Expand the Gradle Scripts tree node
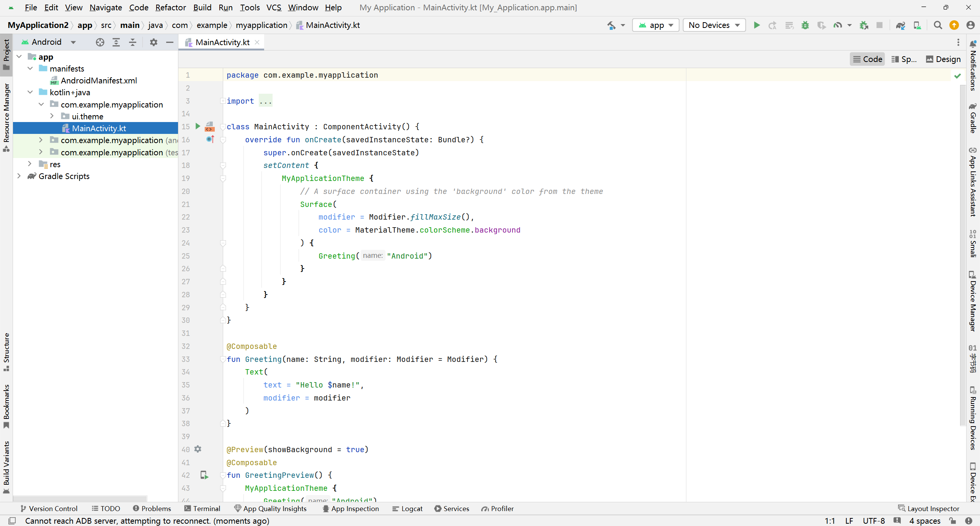Screen dimensions: 980x526 pyautogui.click(x=19, y=176)
